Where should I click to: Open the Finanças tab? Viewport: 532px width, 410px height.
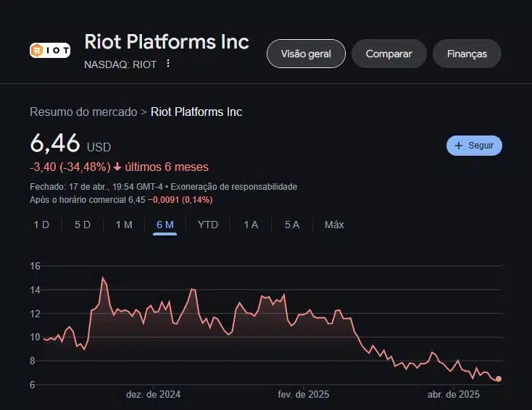coord(467,54)
